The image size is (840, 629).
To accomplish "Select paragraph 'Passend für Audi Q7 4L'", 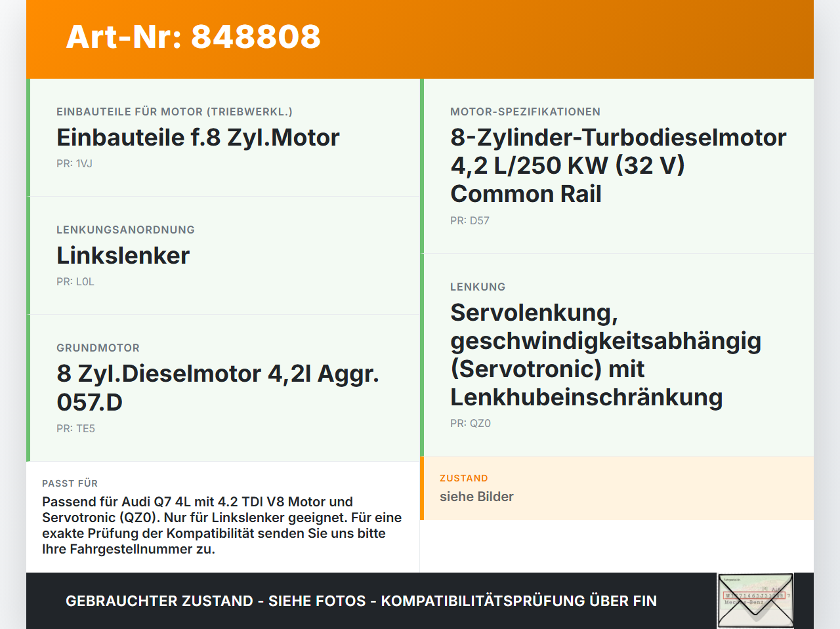I will click(x=222, y=525).
